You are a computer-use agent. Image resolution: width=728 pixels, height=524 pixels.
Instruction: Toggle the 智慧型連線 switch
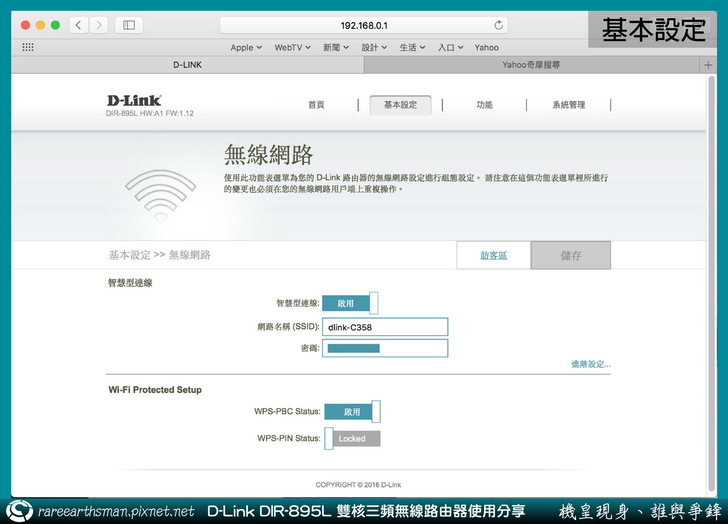351,303
